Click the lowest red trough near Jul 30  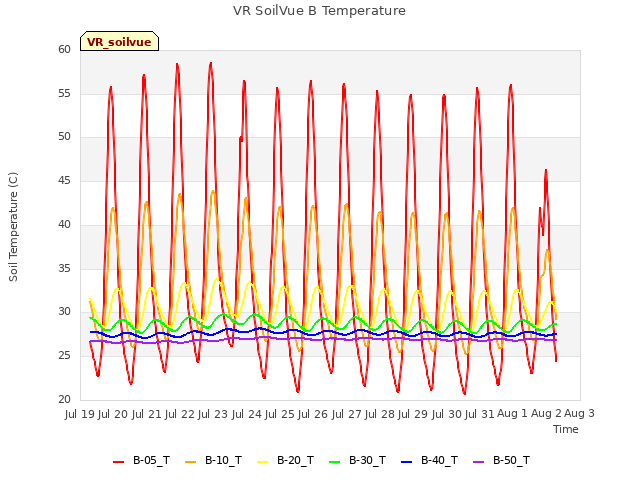point(464,393)
